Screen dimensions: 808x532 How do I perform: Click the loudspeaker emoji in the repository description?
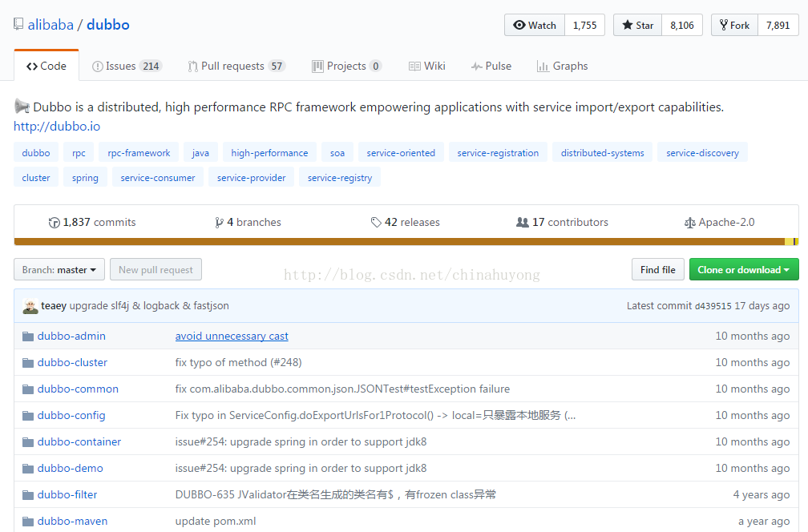pos(22,107)
